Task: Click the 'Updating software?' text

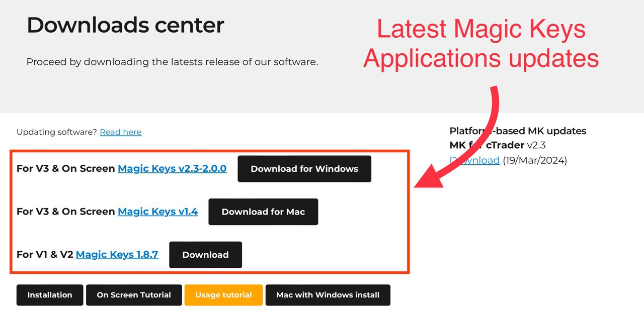Action: 56,132
